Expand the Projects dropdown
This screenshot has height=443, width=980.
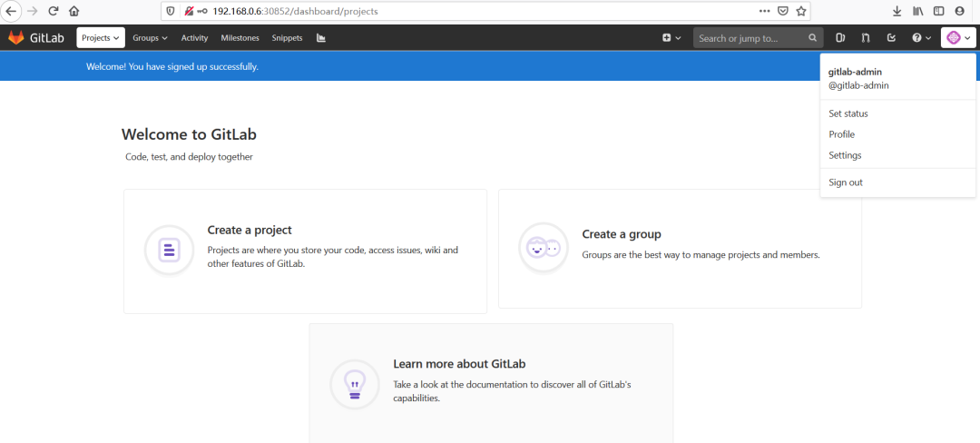pos(101,38)
